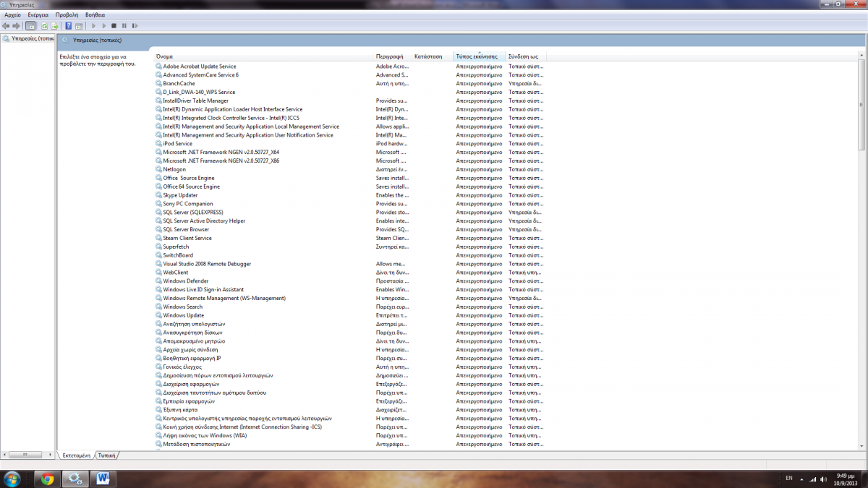This screenshot has height=488, width=868.
Task: Sort by the Τύπος εκκίνησης column header
Action: click(x=479, y=56)
